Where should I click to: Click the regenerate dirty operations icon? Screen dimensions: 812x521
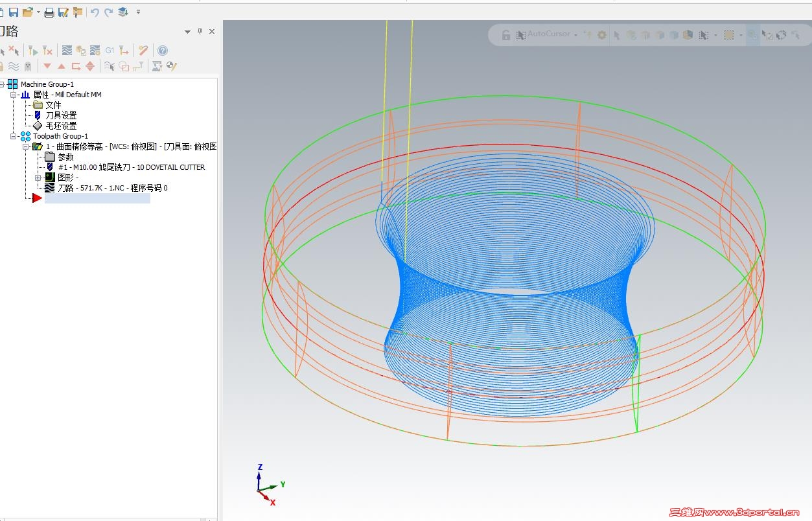pyautogui.click(x=47, y=51)
